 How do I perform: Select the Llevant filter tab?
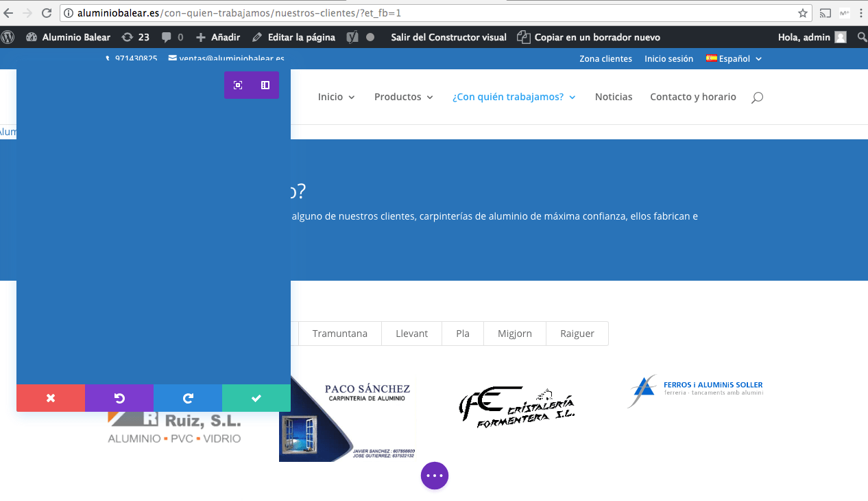point(411,334)
